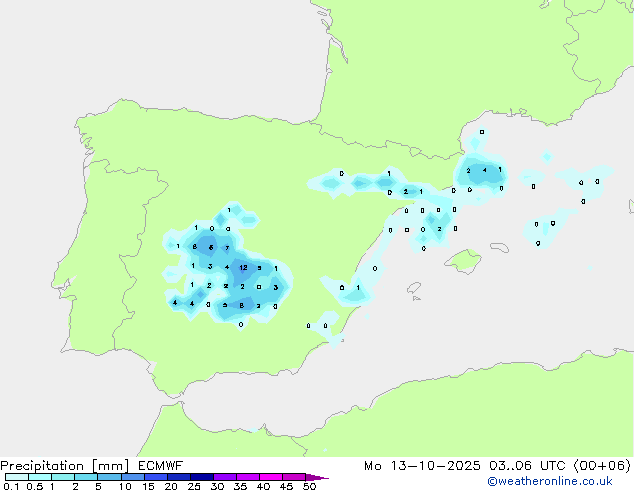Click the weatheronline.co.uk copyright link
634x490 pixels.
pyautogui.click(x=550, y=481)
